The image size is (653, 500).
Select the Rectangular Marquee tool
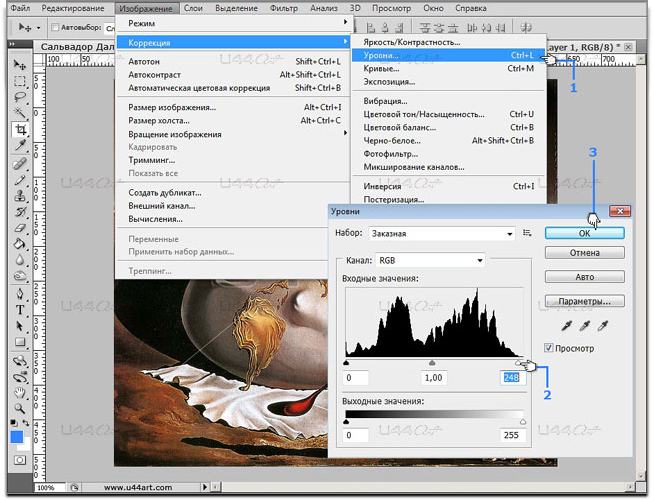20,81
